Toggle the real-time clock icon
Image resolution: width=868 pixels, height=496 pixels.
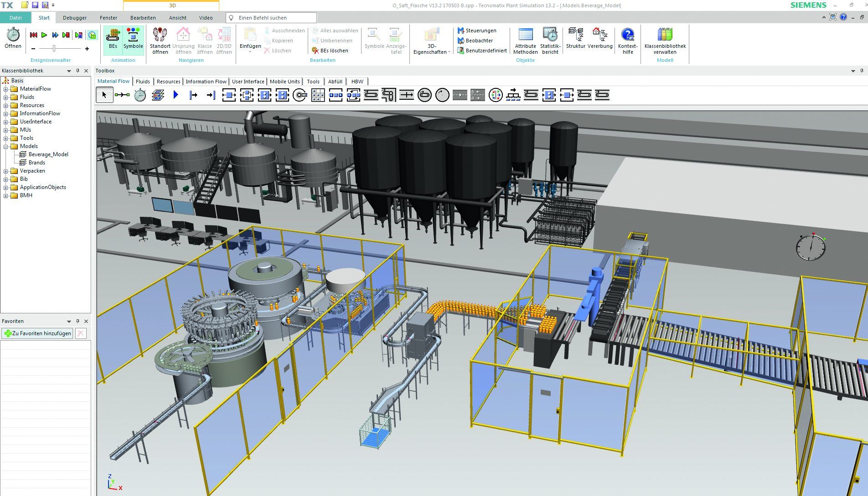[92, 35]
